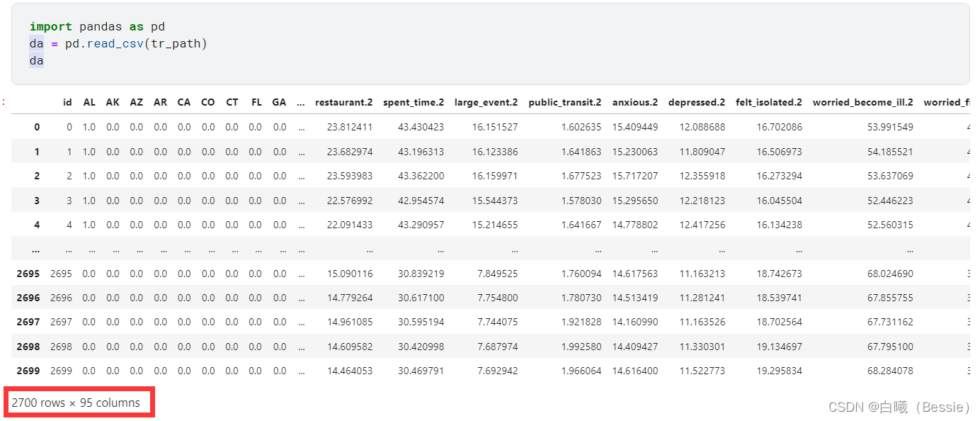Screen dimensions: 980x421
Task: Select the felt_isolated.2 column header
Action: pos(769,102)
